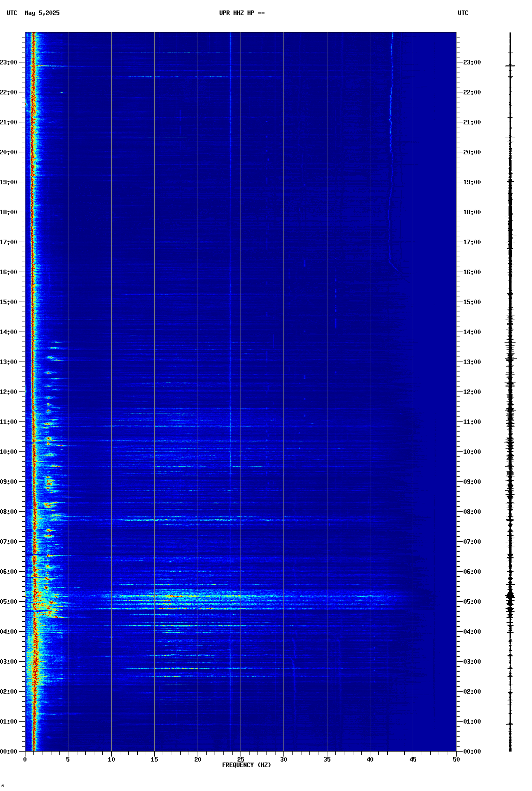Click '12:00' on the left time axis
This screenshot has width=532, height=791.
click(x=8, y=392)
